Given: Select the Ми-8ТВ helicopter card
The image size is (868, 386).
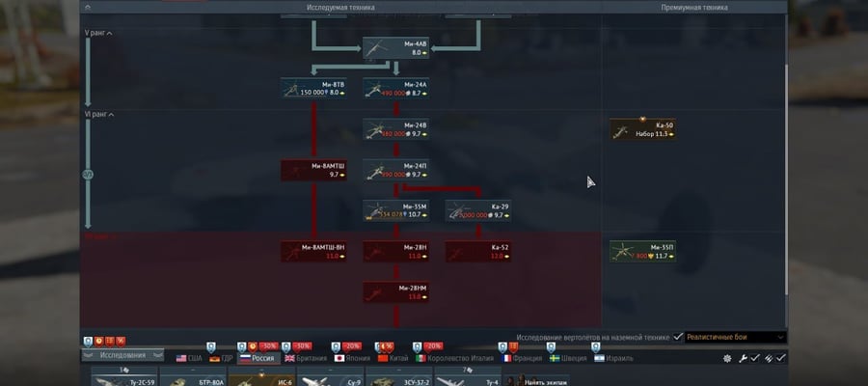Looking at the screenshot, I should click(x=313, y=89).
